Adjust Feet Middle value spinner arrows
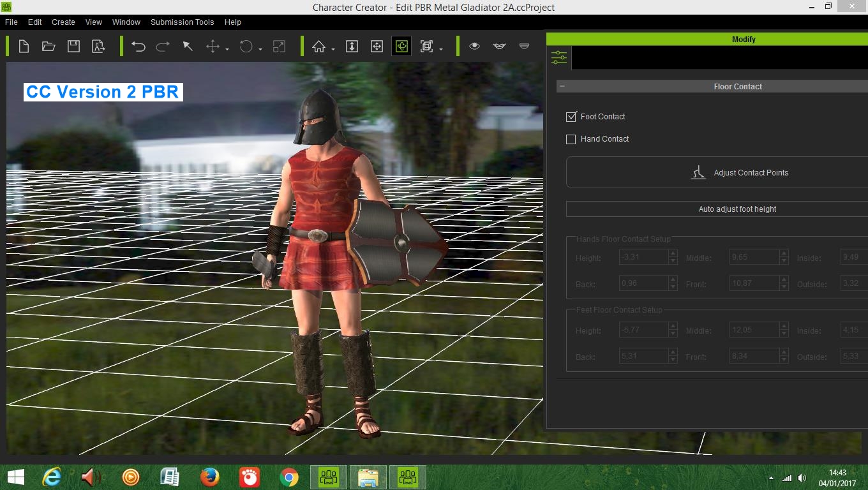 (784, 330)
